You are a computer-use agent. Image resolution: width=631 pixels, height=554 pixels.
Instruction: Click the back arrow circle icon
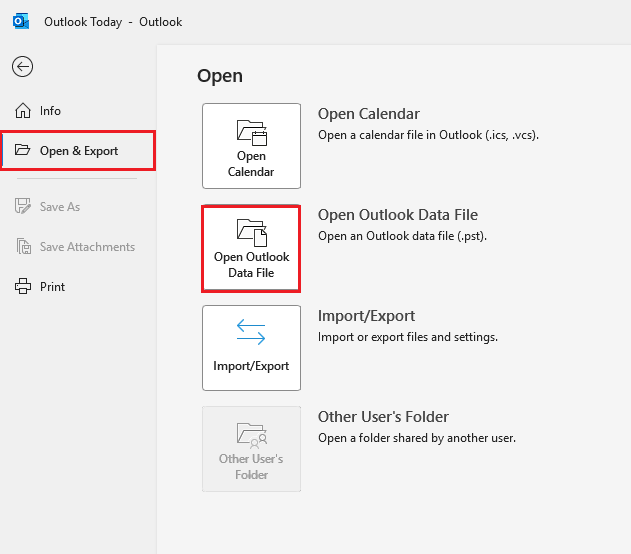(x=23, y=66)
